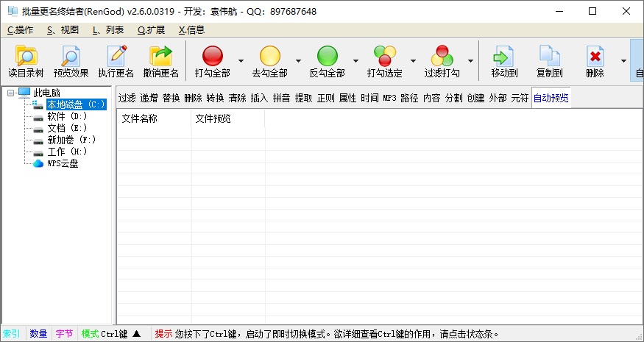The width and height of the screenshot is (644, 342).
Task: Switch to the 路径 tab
Action: point(409,98)
